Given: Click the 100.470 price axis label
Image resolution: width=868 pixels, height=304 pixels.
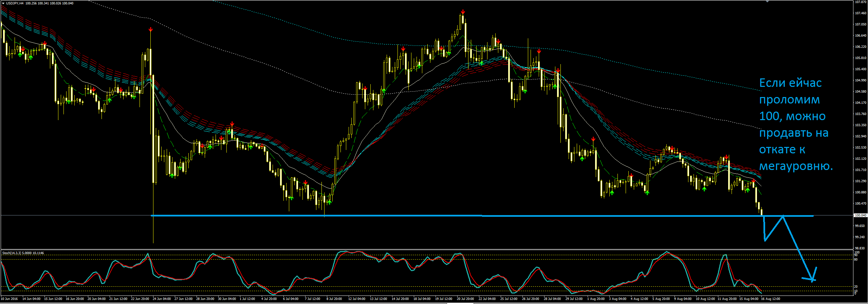Looking at the screenshot, I should click(861, 204).
